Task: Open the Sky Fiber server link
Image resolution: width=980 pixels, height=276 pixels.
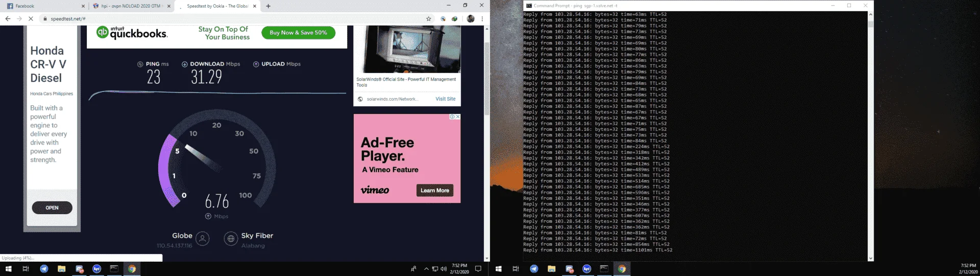Action: pos(257,236)
